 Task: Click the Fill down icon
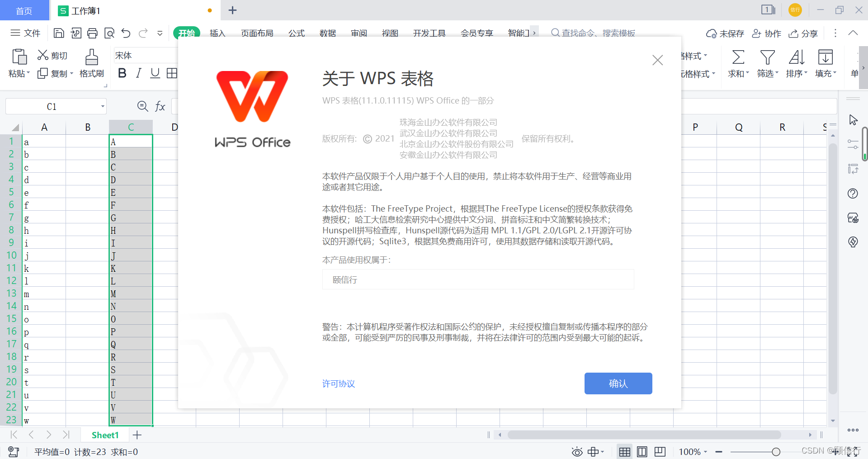[826, 57]
